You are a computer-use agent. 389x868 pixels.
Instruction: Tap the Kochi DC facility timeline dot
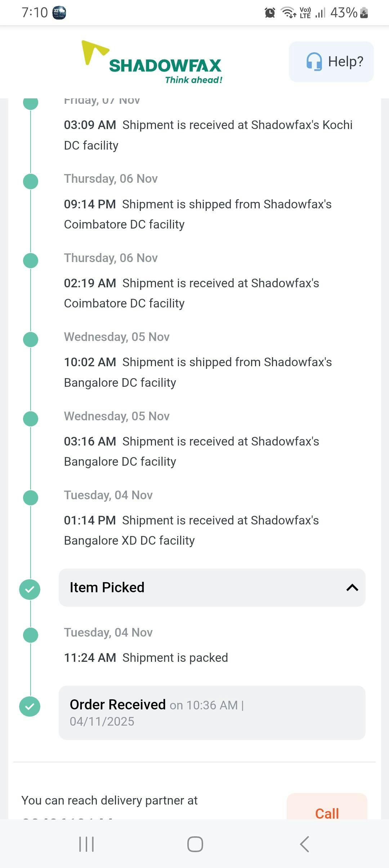(x=31, y=102)
